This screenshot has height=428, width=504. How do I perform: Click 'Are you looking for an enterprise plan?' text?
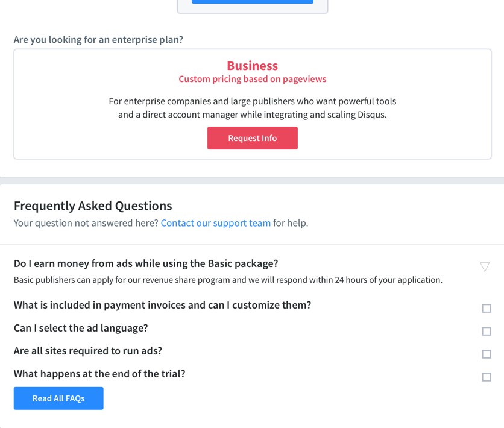click(x=98, y=40)
